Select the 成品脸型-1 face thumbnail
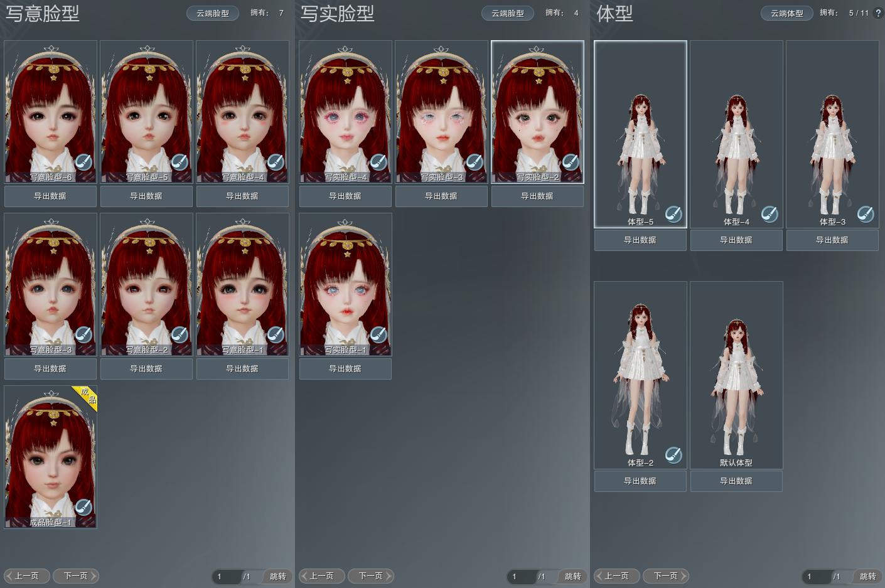 (50, 457)
